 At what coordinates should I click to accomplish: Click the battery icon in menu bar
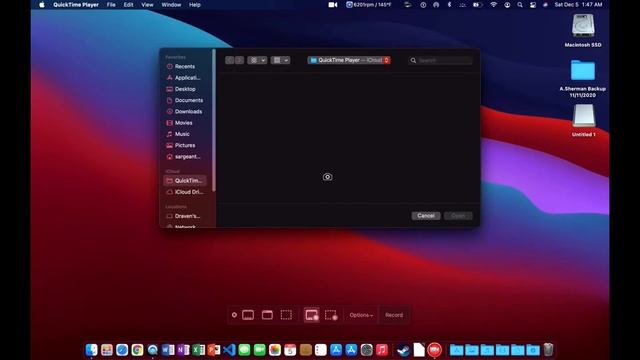coord(477,5)
